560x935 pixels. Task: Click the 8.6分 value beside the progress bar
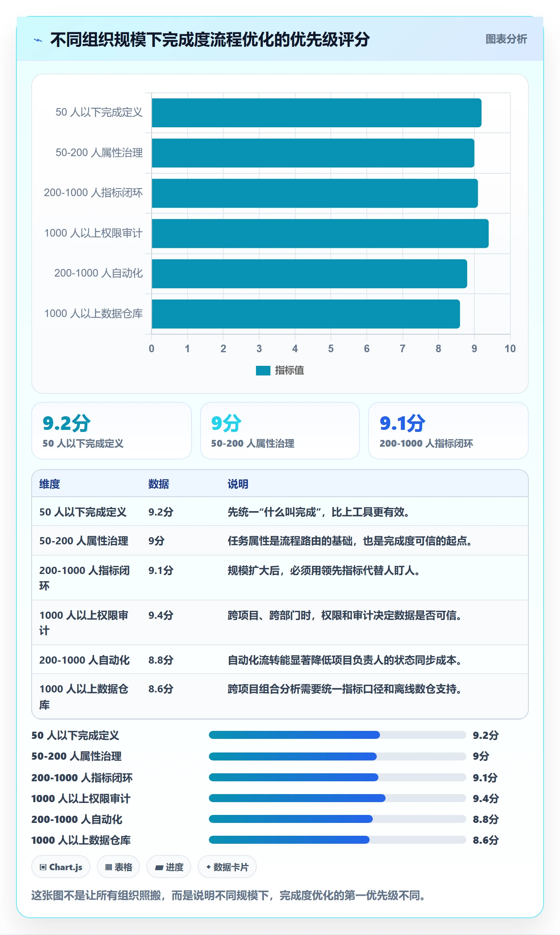click(486, 840)
